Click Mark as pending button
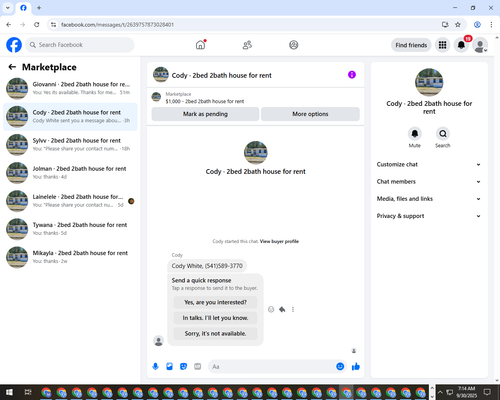 coord(205,114)
